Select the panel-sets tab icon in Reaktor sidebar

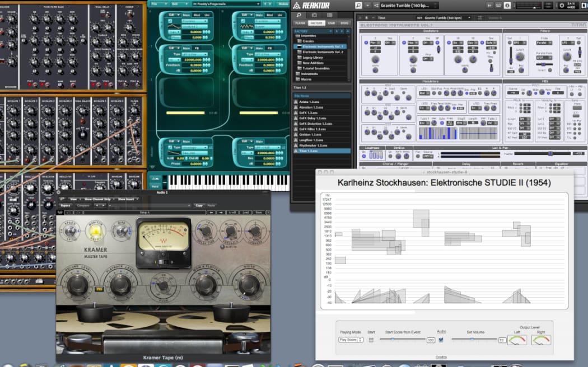tap(329, 15)
